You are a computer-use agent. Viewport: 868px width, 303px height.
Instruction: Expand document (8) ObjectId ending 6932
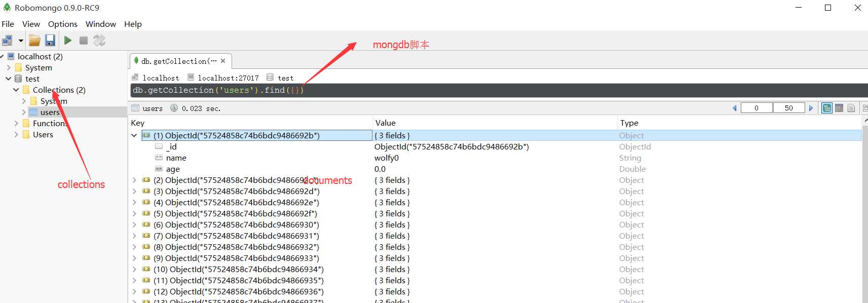click(x=134, y=247)
